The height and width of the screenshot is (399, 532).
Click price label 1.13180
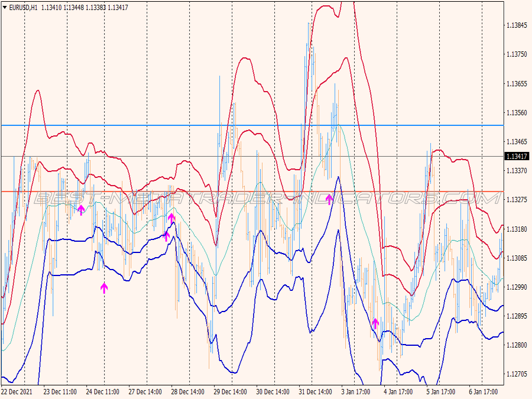[517, 229]
